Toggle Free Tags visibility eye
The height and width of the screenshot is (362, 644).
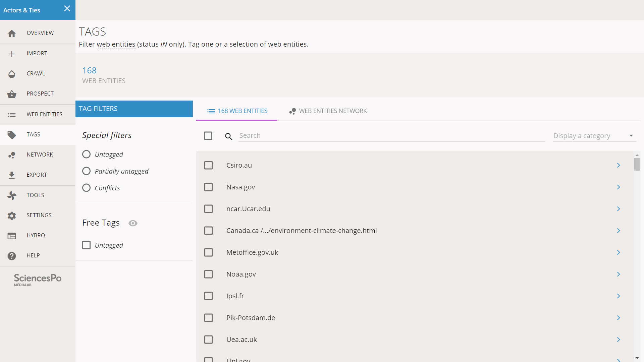133,223
